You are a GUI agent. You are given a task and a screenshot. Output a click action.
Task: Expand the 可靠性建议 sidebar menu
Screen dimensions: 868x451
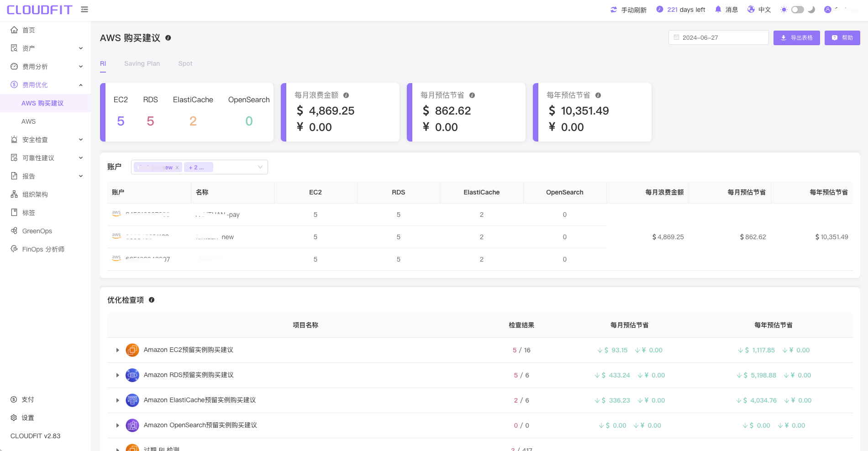click(46, 158)
